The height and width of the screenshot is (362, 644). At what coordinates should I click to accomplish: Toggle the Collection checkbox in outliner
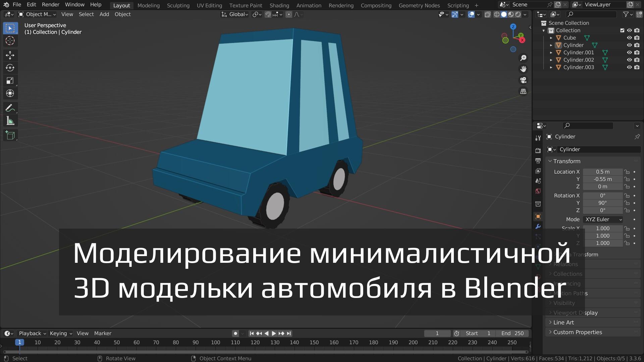[x=622, y=30]
